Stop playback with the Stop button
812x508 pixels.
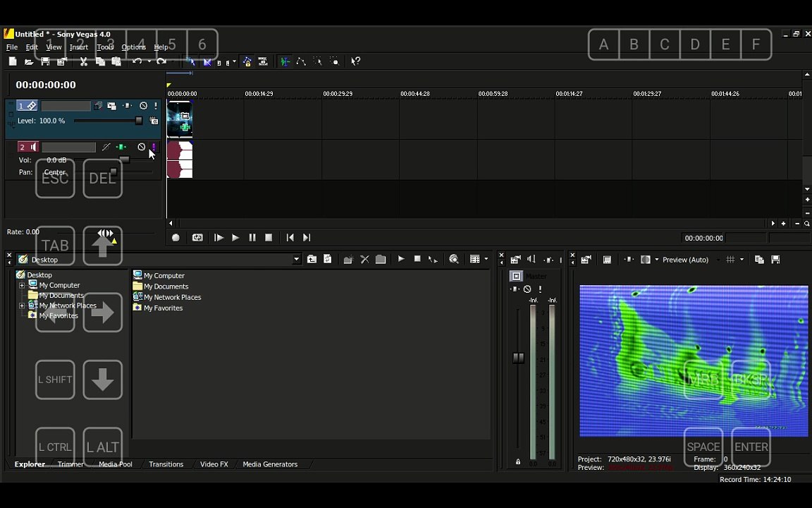[269, 237]
